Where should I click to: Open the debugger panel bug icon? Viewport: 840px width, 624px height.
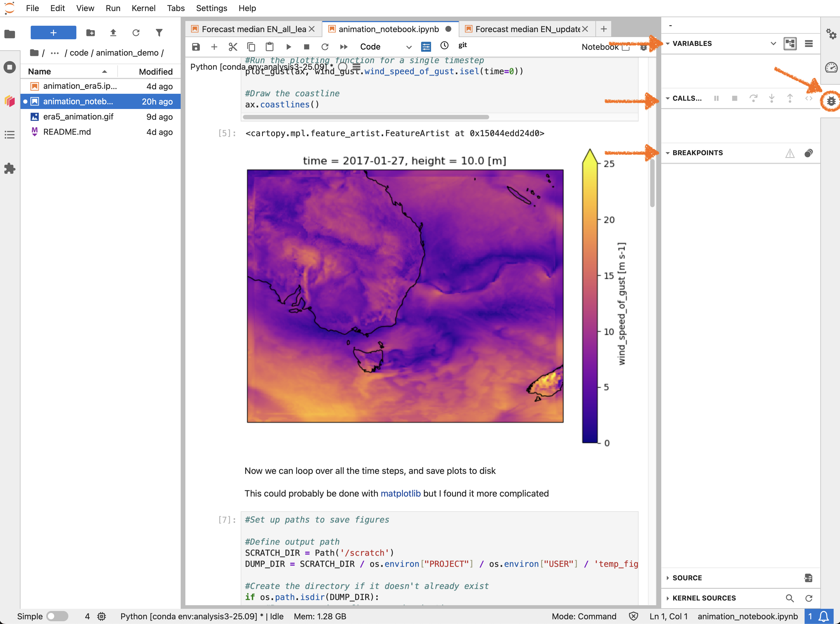[831, 101]
